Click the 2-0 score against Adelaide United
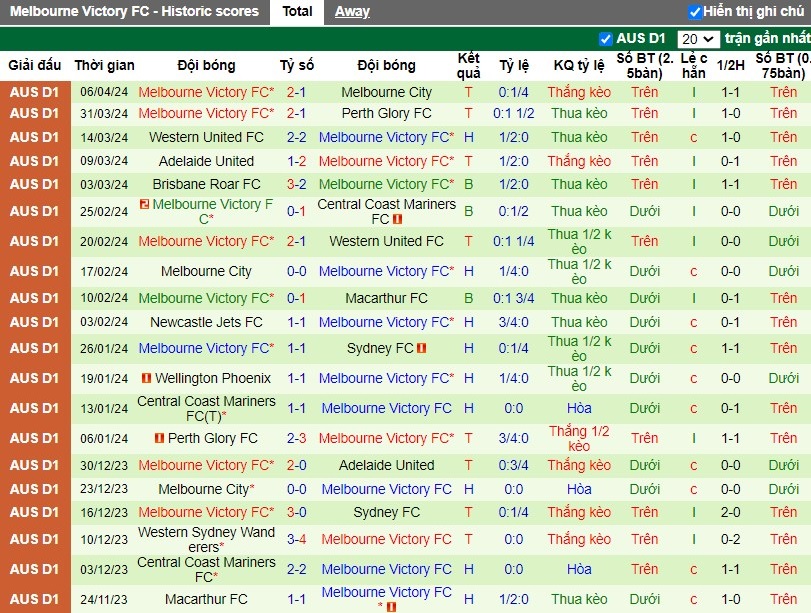Screen dimensions: 811x613 coord(296,465)
